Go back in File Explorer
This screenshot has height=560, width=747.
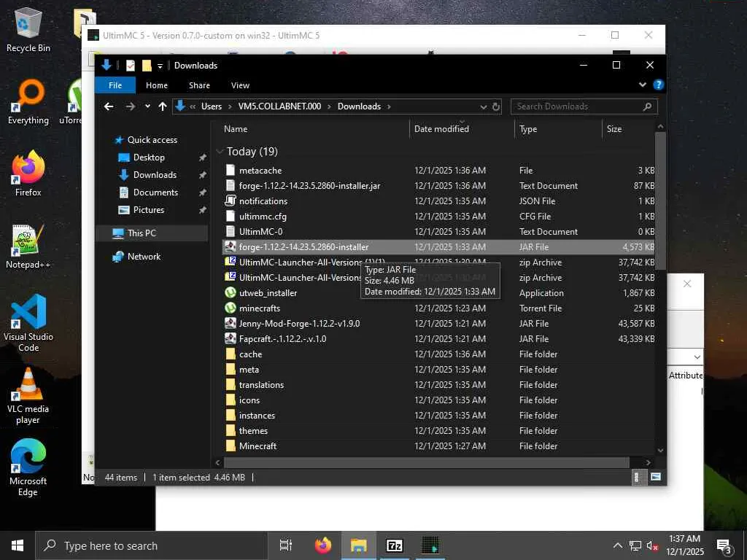pyautogui.click(x=109, y=106)
